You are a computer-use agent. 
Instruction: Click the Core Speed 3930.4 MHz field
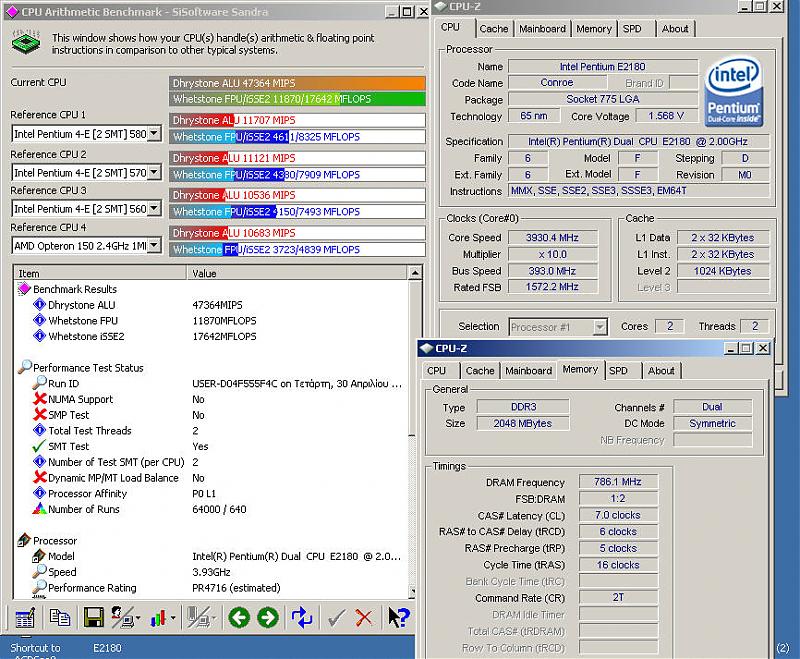click(552, 238)
